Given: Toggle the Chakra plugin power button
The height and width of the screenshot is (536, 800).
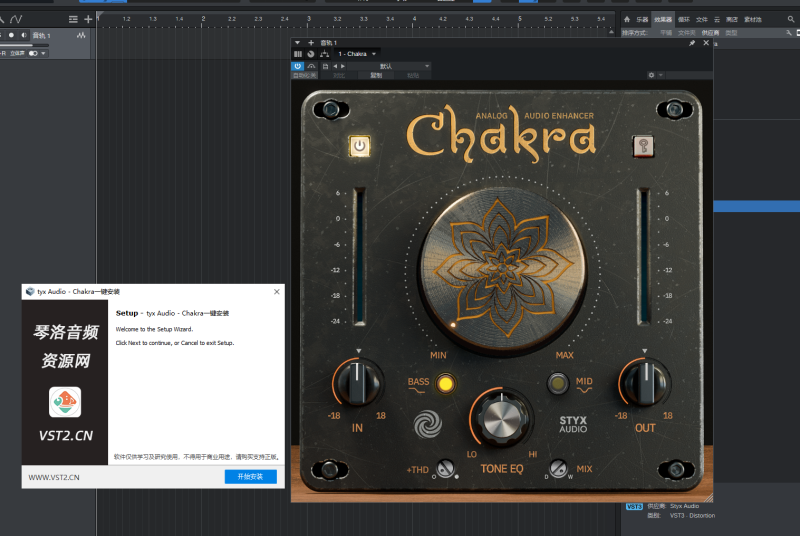Looking at the screenshot, I should tap(359, 147).
